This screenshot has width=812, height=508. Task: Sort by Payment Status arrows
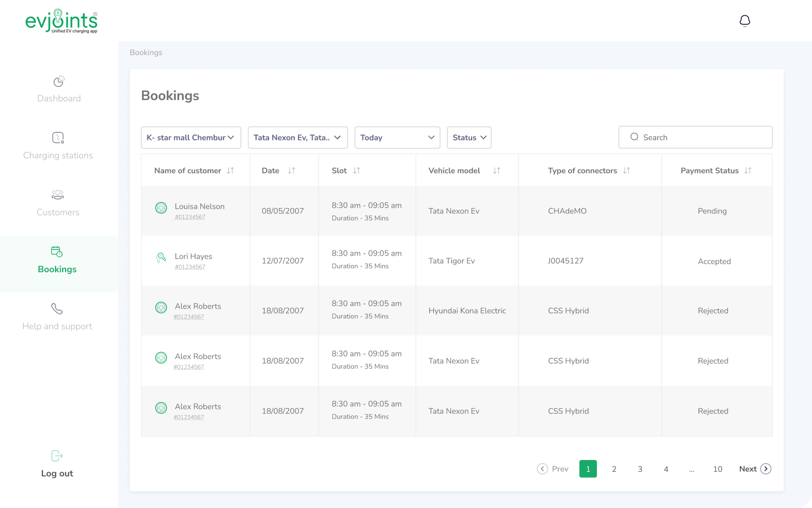tap(748, 171)
